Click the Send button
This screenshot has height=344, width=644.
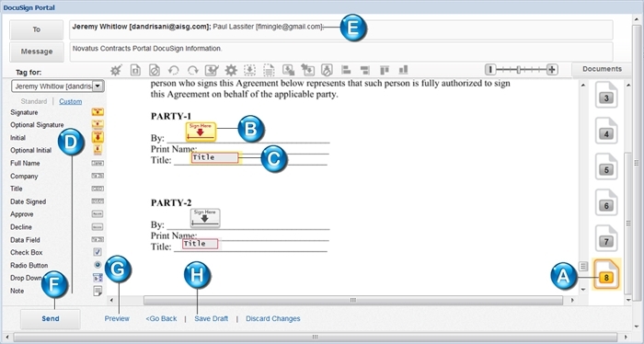[x=50, y=318]
